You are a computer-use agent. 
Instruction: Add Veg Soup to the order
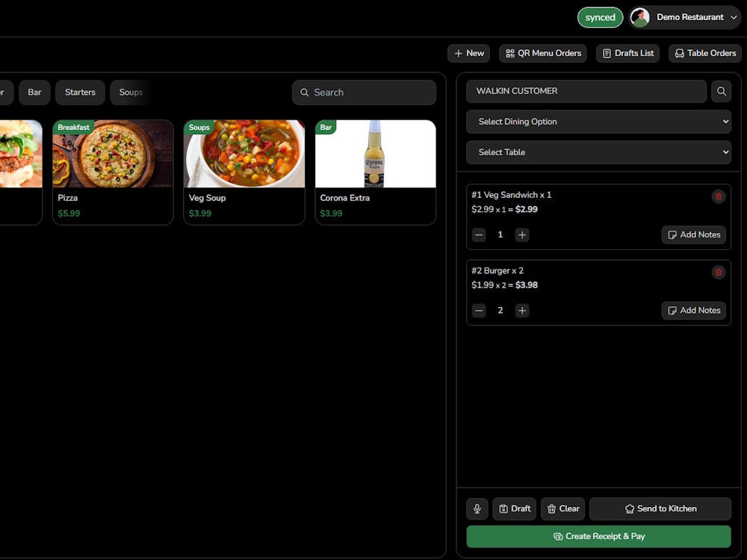[244, 172]
